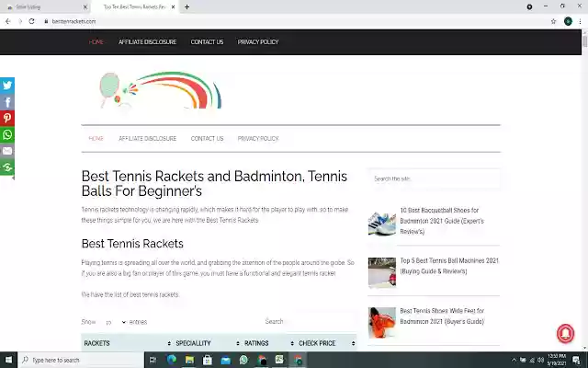Close the Top Ten Best Tennis Rackets tab
The height and width of the screenshot is (368, 588).
(174, 6)
